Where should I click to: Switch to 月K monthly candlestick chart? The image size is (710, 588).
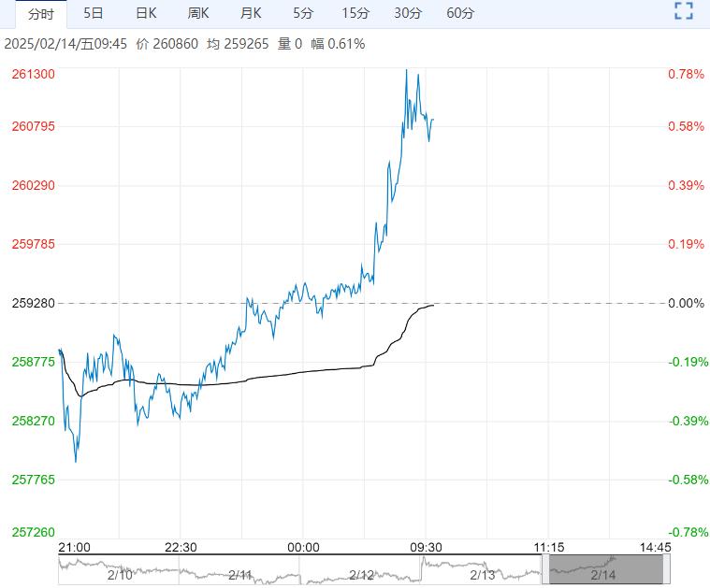point(251,13)
